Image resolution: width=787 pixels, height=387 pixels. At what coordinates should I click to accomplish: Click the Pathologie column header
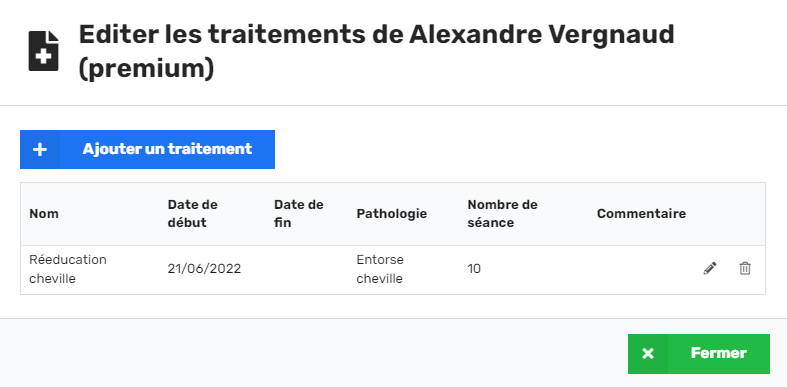point(391,214)
